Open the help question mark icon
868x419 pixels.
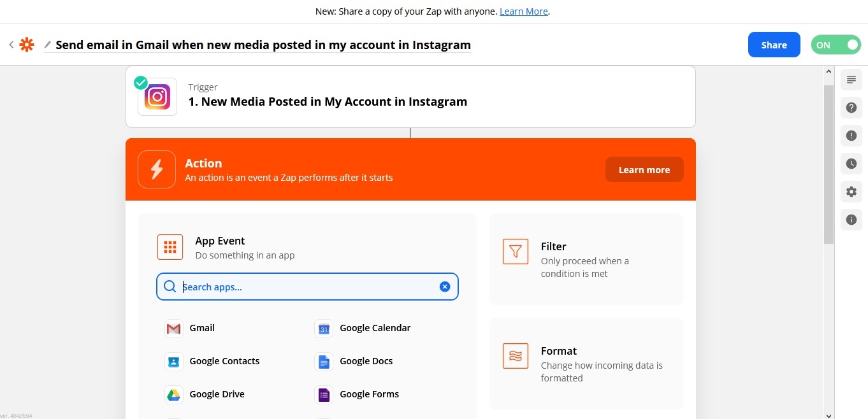coord(851,108)
